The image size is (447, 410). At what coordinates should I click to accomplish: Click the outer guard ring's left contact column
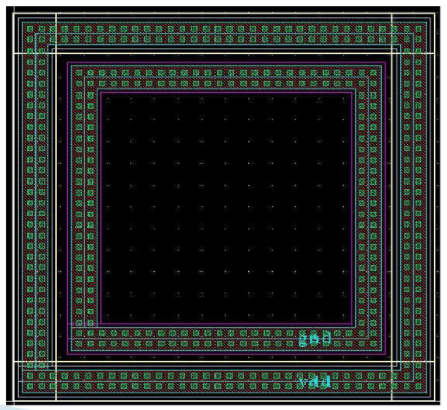[36, 208]
